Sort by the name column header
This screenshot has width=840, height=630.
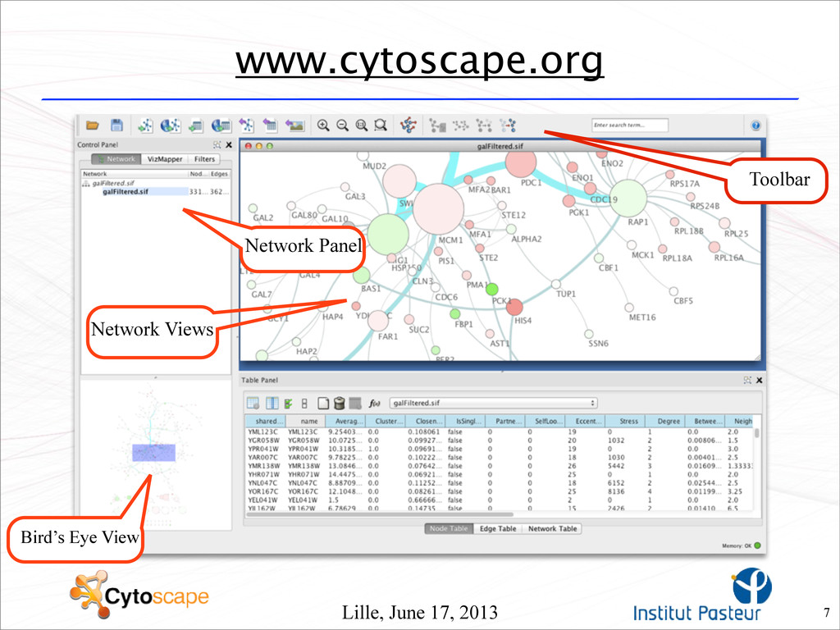pyautogui.click(x=305, y=421)
